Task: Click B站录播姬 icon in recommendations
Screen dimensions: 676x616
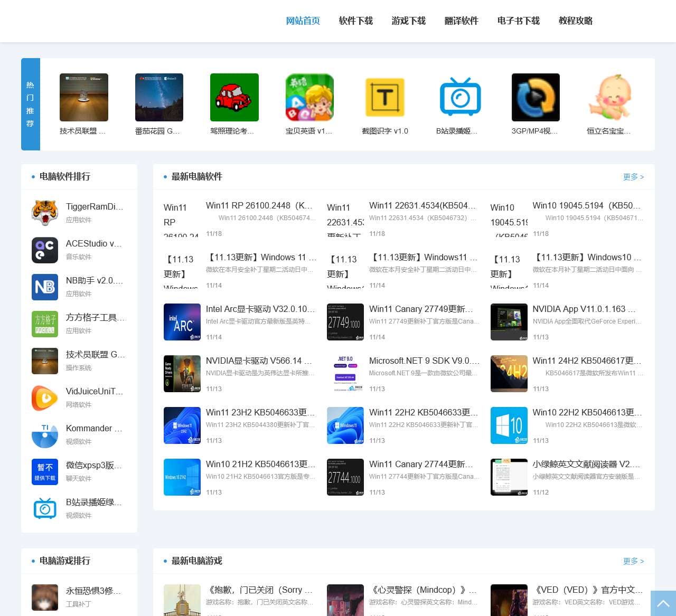Action: click(x=460, y=97)
